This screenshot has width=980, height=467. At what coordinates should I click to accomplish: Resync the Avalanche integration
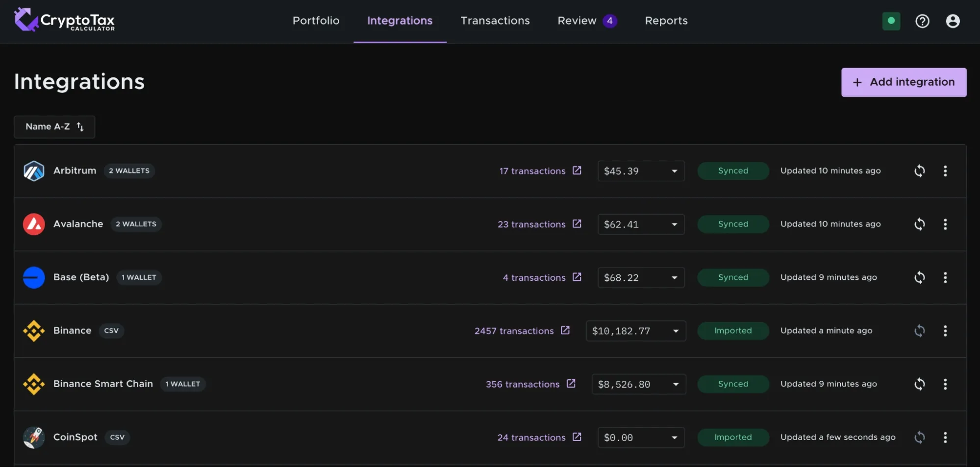click(x=920, y=224)
